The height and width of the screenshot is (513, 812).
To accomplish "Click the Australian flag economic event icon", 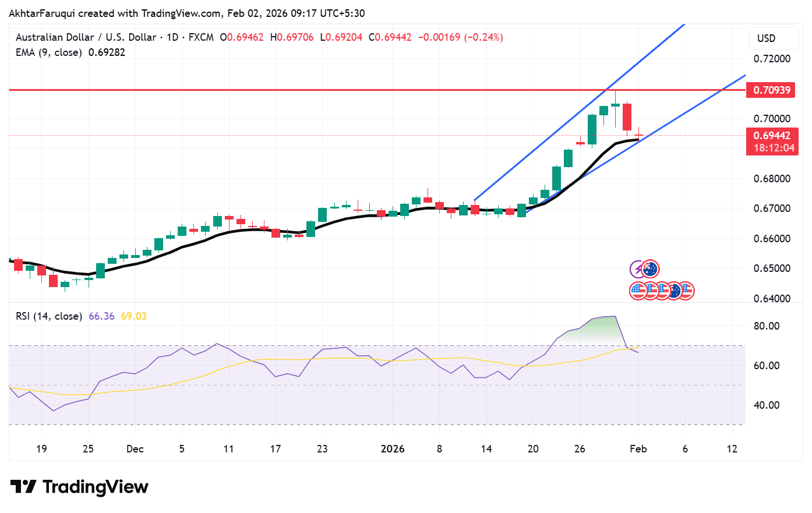I will click(650, 268).
